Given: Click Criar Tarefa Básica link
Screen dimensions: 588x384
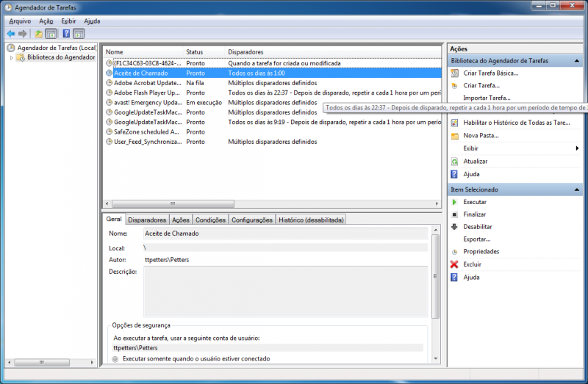Looking at the screenshot, I should 490,73.
